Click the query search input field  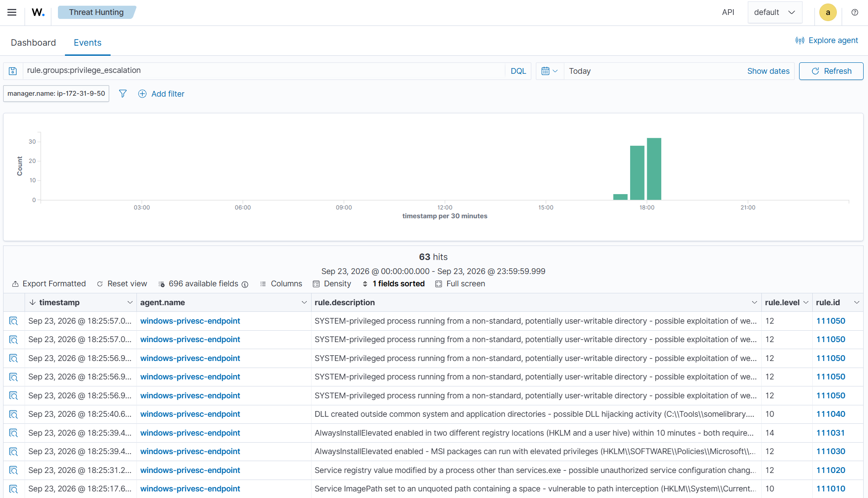tap(263, 71)
